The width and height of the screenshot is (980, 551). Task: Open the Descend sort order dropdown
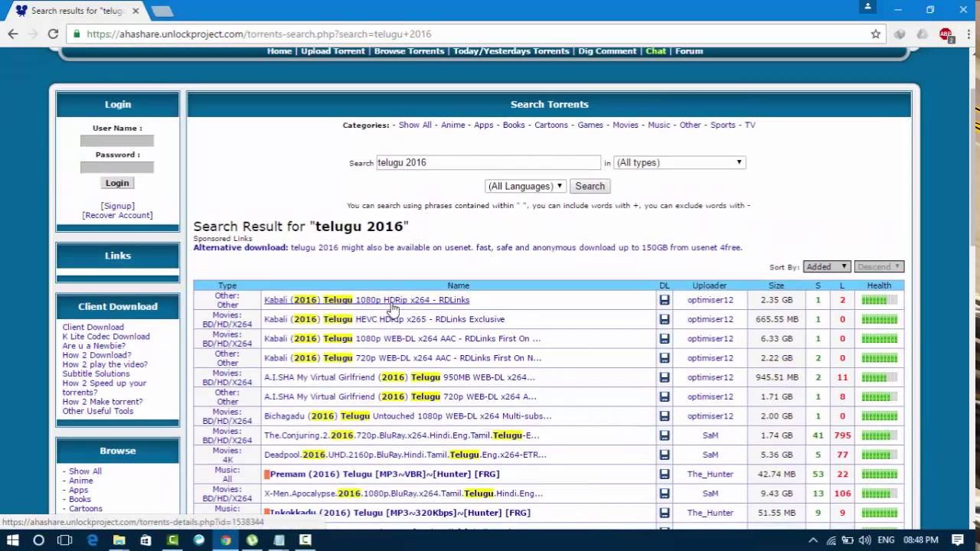click(879, 266)
